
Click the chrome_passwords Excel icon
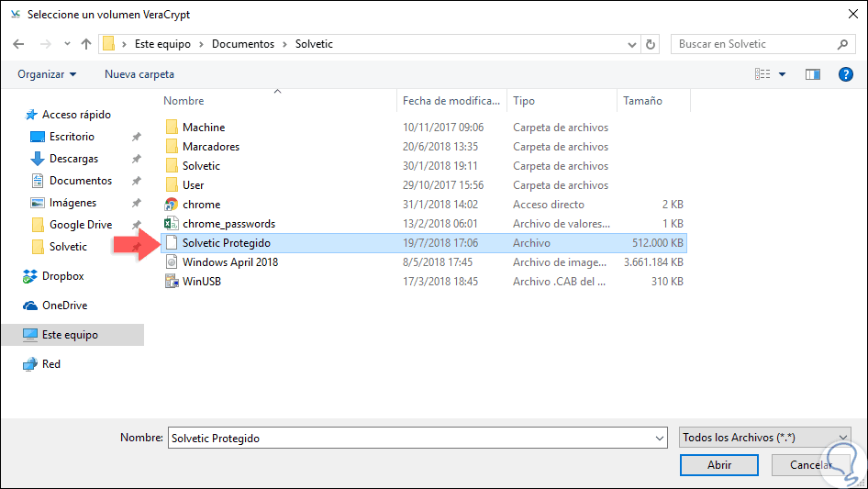[172, 224]
